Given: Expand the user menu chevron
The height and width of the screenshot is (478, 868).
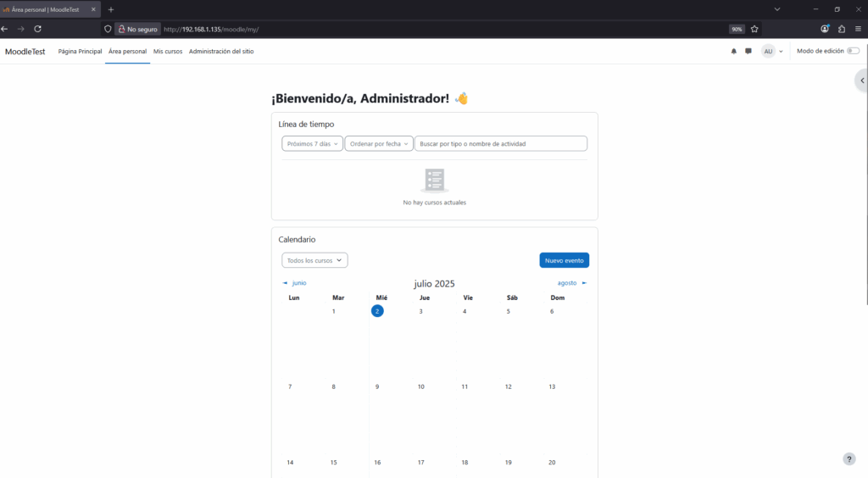Looking at the screenshot, I should [x=781, y=52].
